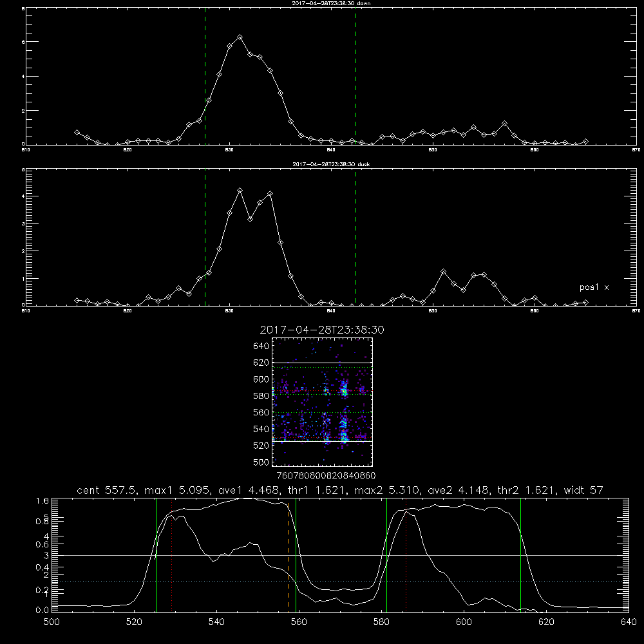
Task: Click the '640' label on the image map y-axis
Action: [261, 346]
